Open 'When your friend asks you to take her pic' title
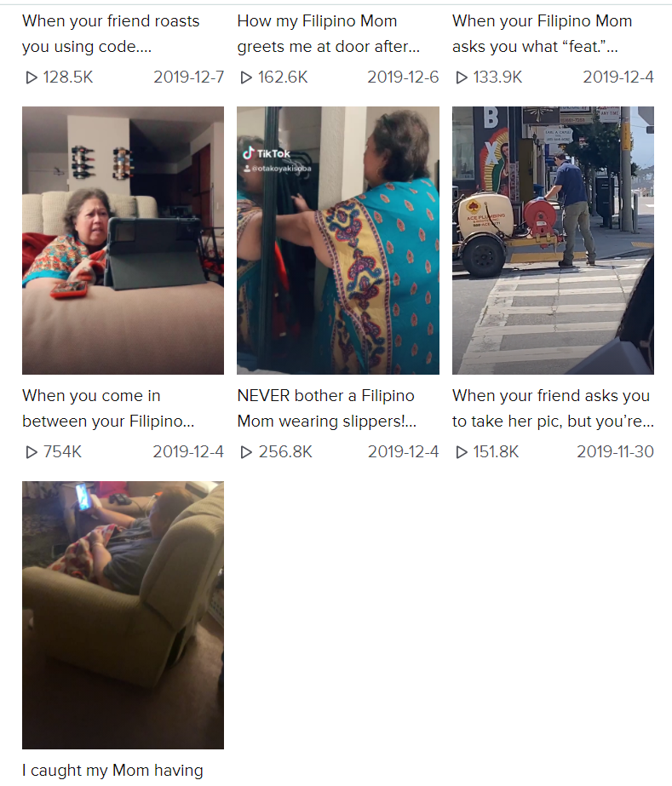This screenshot has width=672, height=786. tap(553, 409)
